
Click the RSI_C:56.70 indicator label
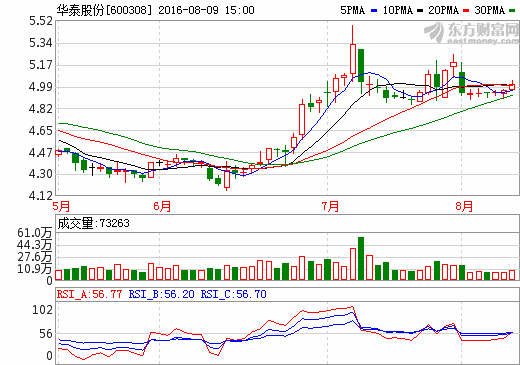coord(233,294)
